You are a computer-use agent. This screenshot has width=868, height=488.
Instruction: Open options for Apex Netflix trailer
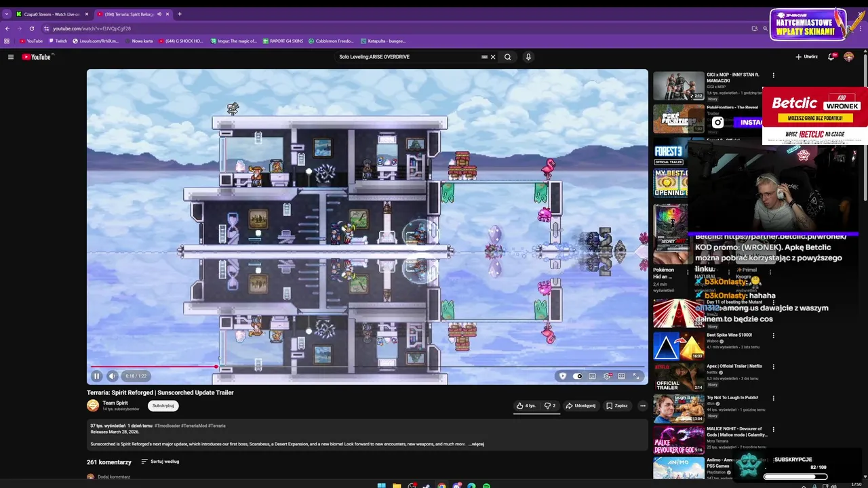tap(773, 367)
